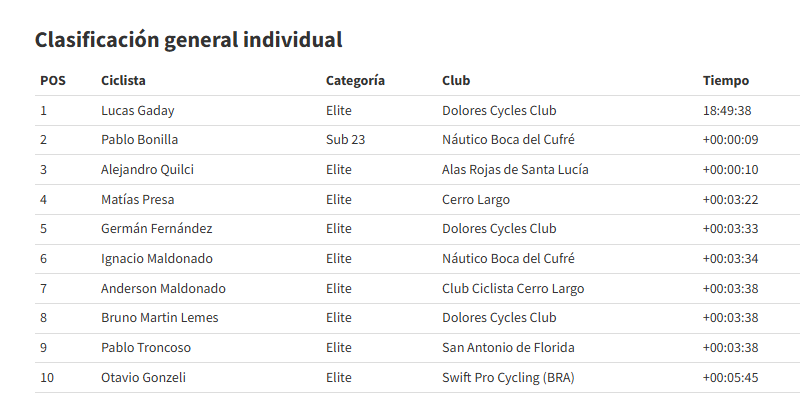Viewport: 800px width, 420px height.
Task: Select Germán Fernández in the table
Action: click(x=156, y=229)
